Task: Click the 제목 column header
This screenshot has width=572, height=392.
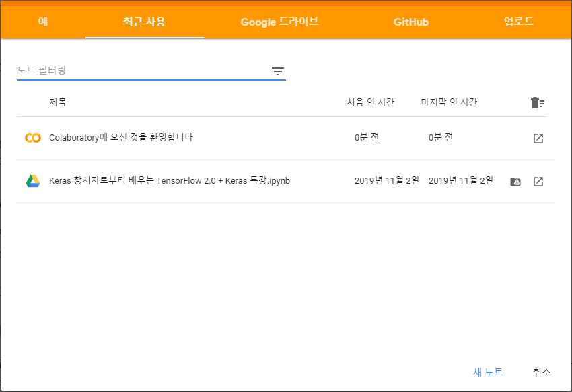Action: tap(58, 102)
